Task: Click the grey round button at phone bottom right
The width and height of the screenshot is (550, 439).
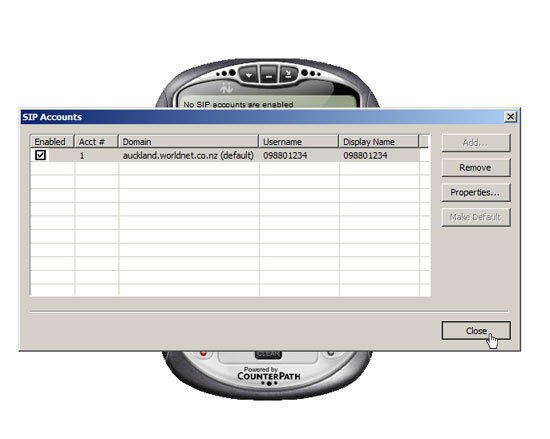Action: coord(330,353)
